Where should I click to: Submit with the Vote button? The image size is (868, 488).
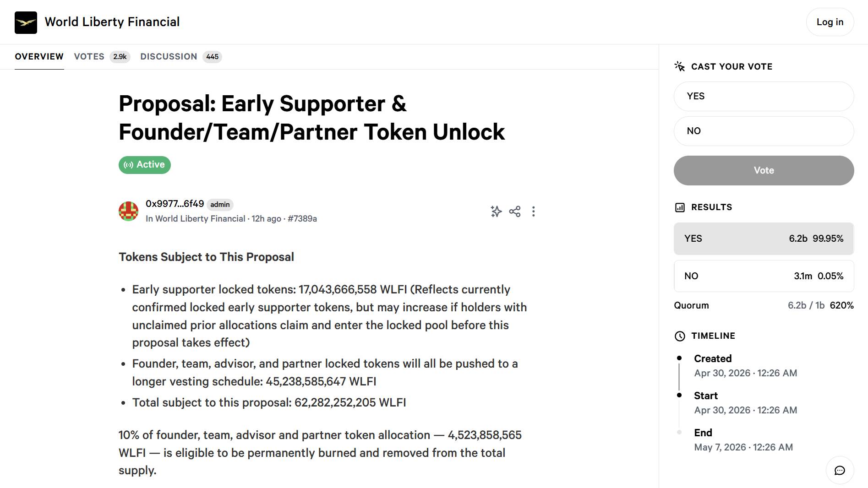point(764,171)
